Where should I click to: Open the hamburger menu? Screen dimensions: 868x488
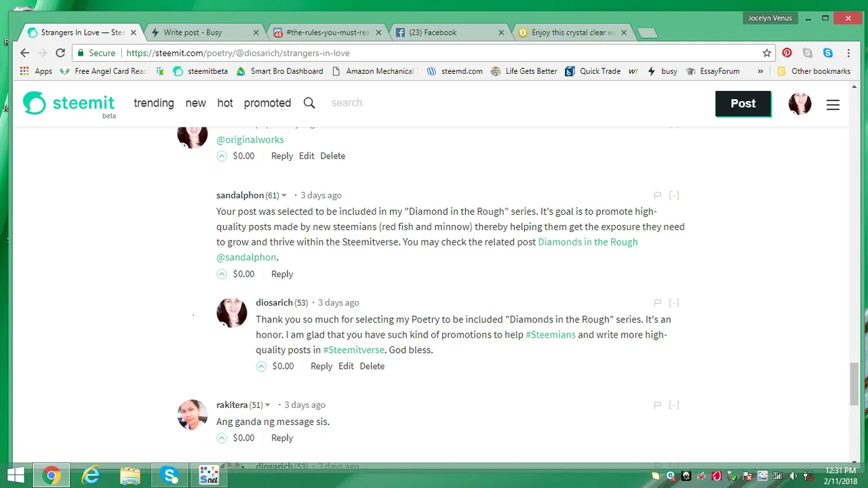(x=833, y=104)
